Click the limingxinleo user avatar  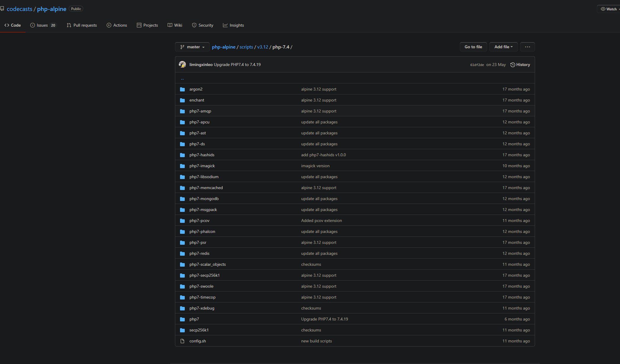click(182, 65)
